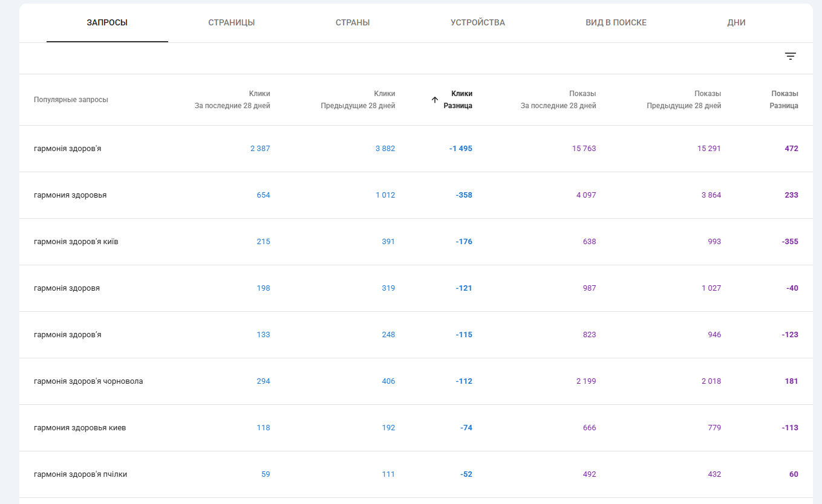822x504 pixels.
Task: Select the гармония здоровья row
Action: pos(416,195)
